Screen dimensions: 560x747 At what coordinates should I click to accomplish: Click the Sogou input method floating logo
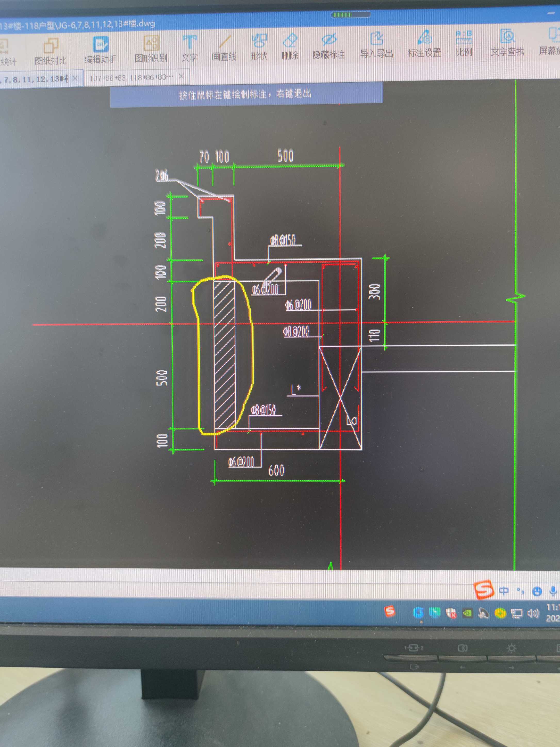[484, 590]
